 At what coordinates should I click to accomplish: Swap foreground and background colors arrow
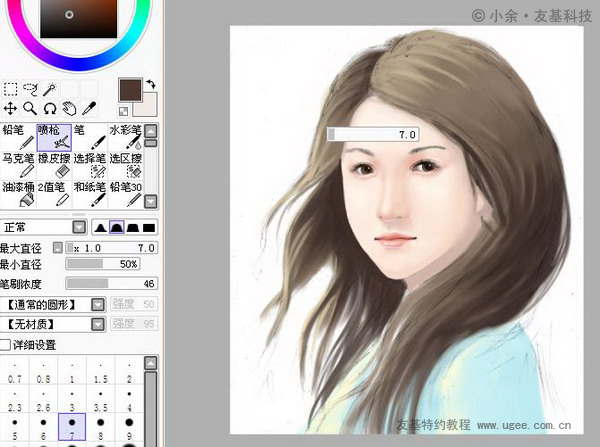pos(151,83)
